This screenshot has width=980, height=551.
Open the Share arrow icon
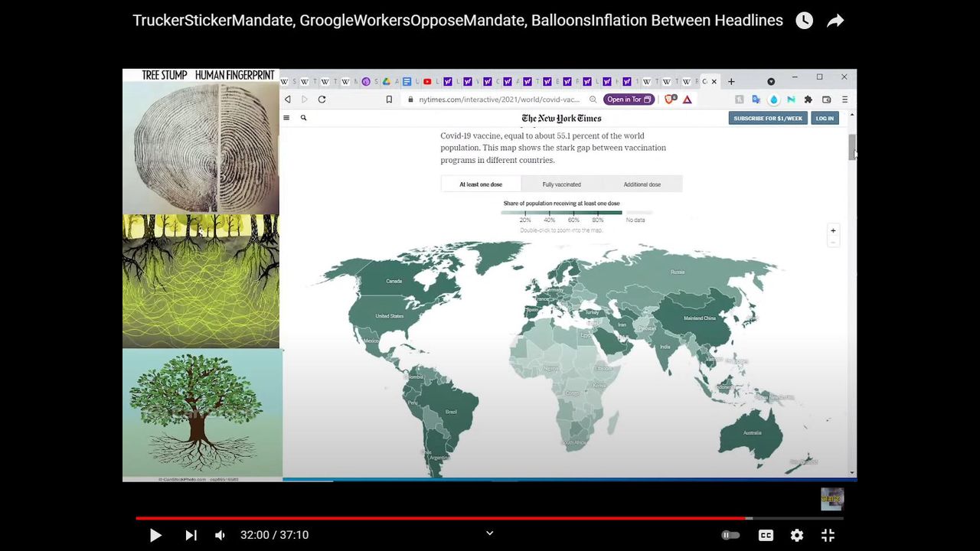(835, 21)
